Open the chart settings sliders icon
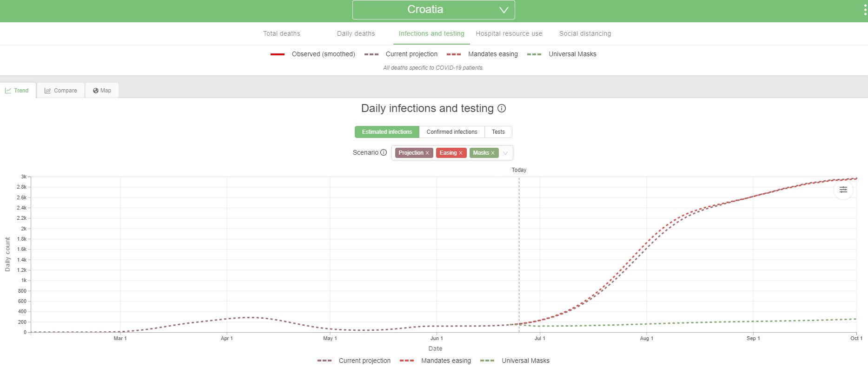Screen dimensions: 868x374 click(843, 190)
